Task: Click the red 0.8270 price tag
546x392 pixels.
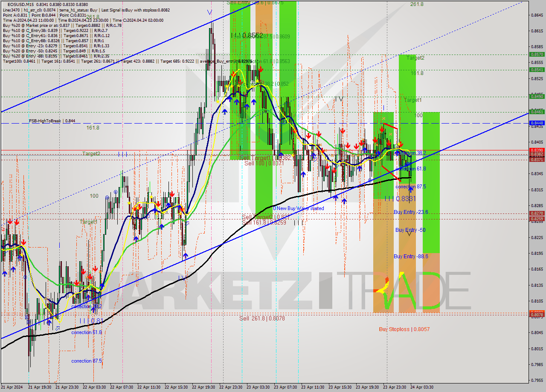Action: click(537, 213)
